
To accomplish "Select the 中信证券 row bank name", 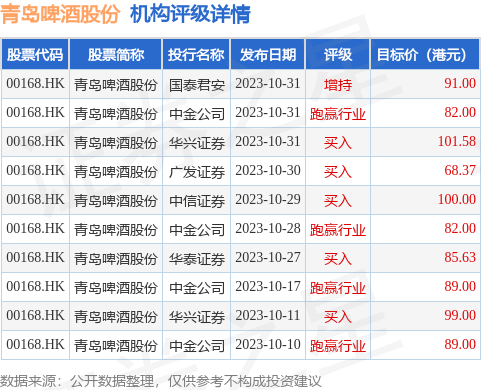I will point(197,201).
